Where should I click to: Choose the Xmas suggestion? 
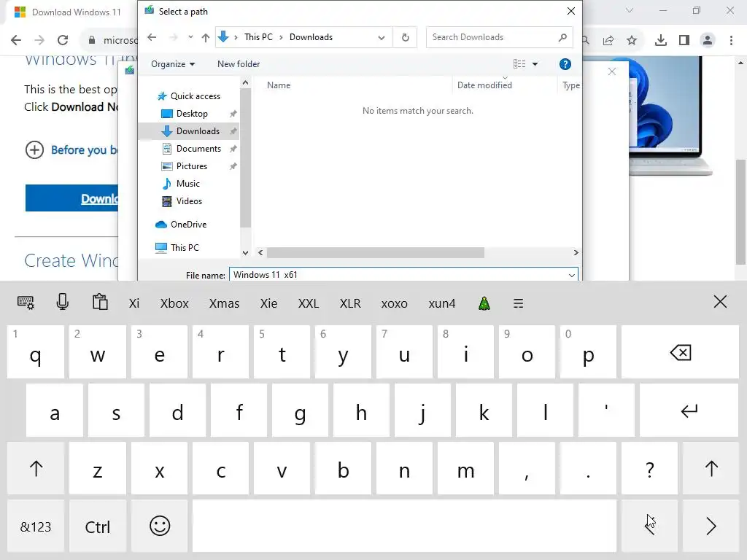point(225,303)
